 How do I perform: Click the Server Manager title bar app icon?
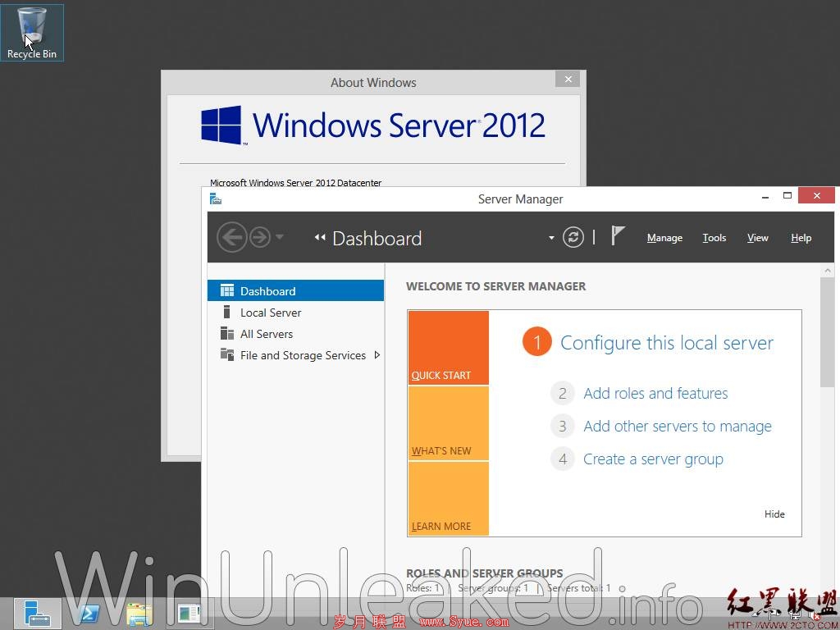[216, 199]
